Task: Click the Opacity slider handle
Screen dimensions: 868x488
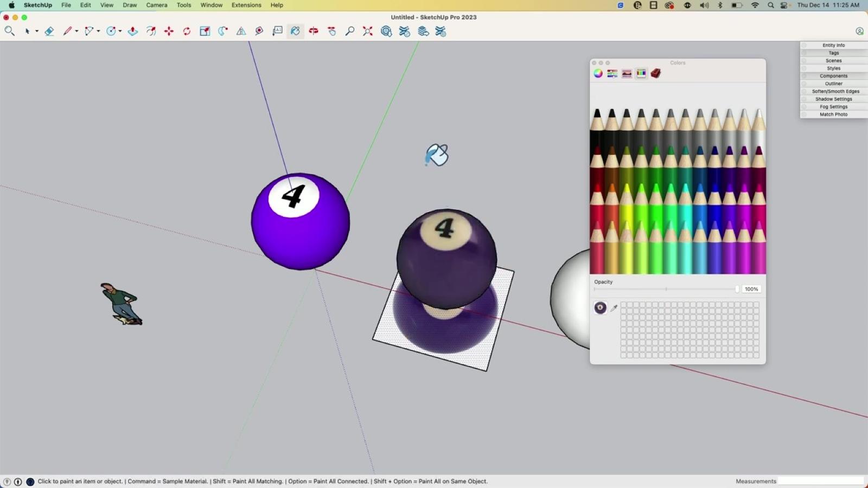Action: [737, 290]
